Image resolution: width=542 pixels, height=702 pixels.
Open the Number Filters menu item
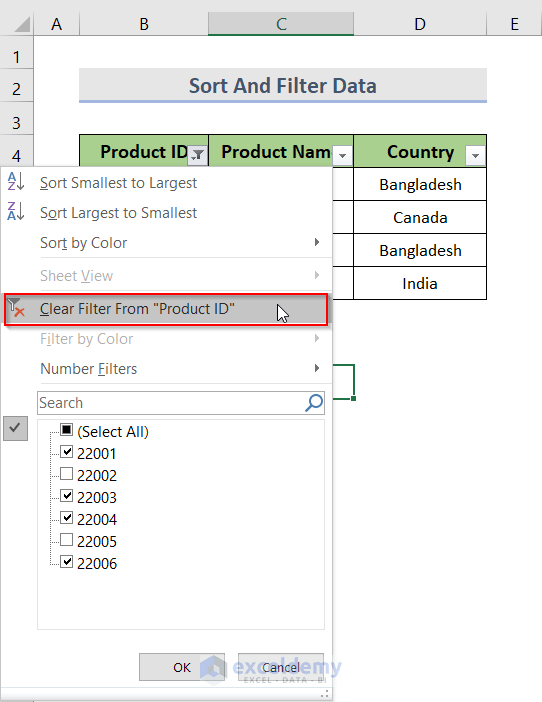coord(166,368)
